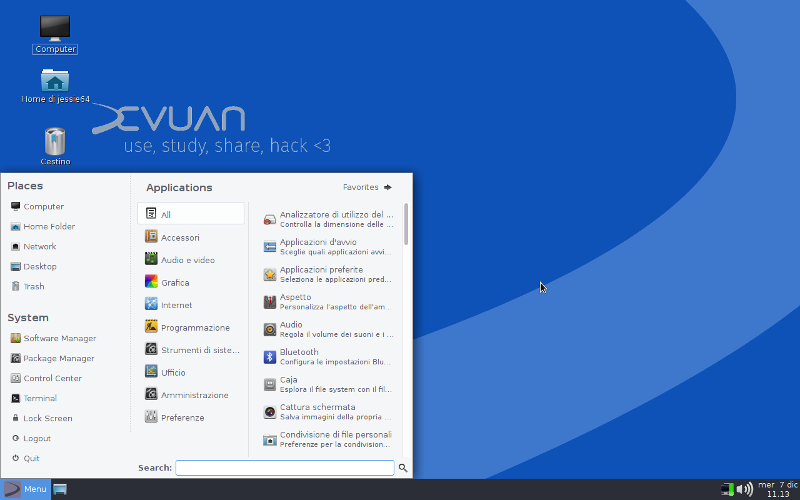The image size is (800, 500).
Task: Launch Applicazioni preferite
Action: click(x=328, y=274)
